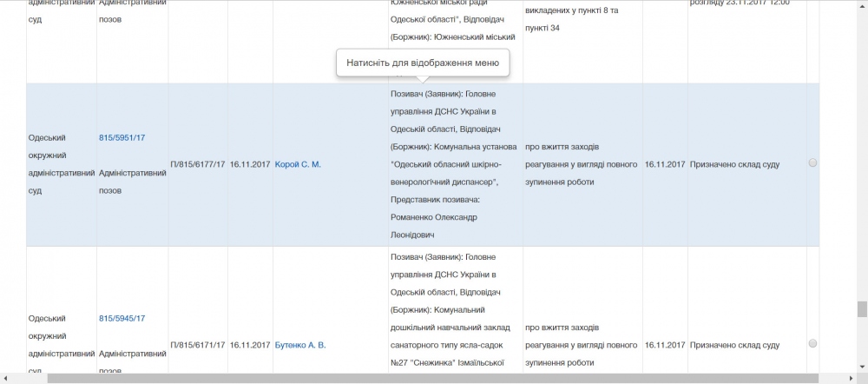The width and height of the screenshot is (868, 384).
Task: Click judge name Корой С. М.
Action: click(x=298, y=164)
